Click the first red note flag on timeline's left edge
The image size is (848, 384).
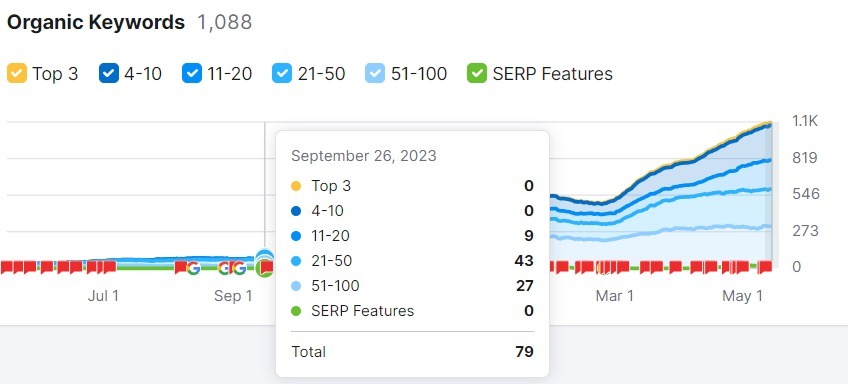6,267
